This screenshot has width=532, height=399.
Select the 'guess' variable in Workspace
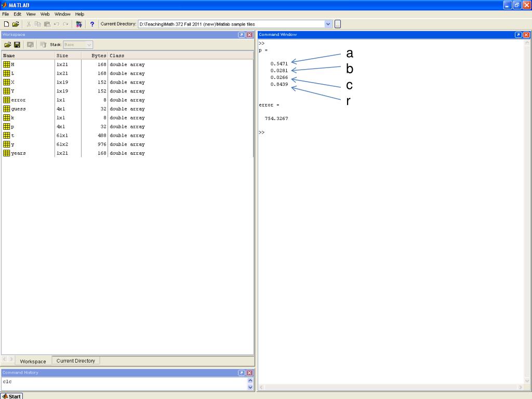click(x=18, y=109)
